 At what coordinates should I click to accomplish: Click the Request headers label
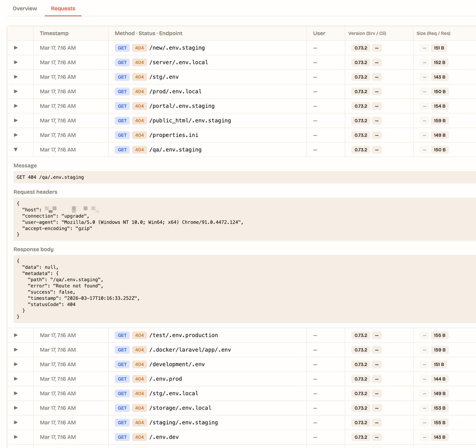35,192
